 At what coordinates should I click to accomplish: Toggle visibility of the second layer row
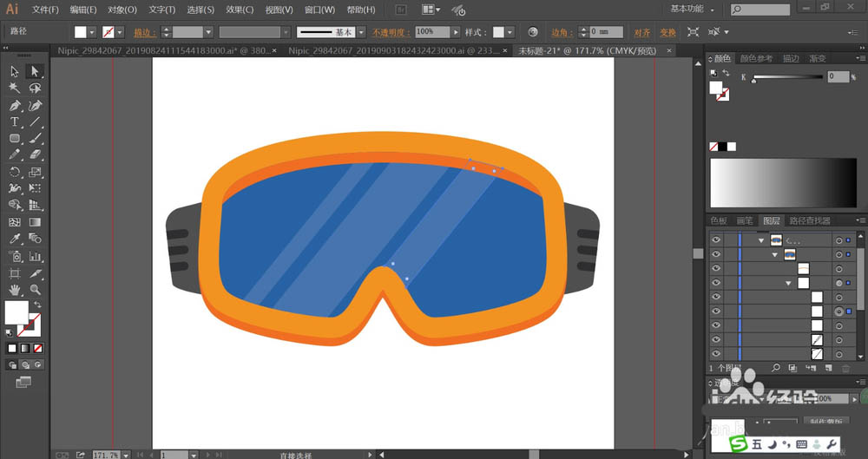click(x=716, y=255)
